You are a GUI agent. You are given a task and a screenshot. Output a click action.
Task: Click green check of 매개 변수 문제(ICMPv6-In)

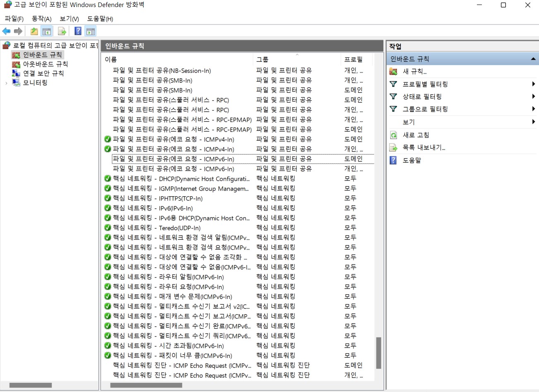(108, 296)
